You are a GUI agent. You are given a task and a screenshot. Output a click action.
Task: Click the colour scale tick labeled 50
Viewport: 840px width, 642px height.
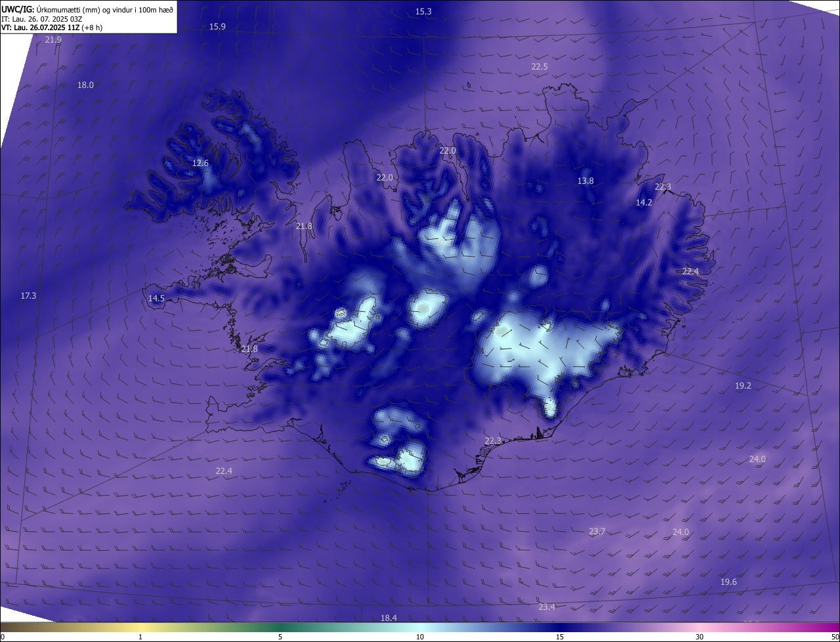pos(835,637)
